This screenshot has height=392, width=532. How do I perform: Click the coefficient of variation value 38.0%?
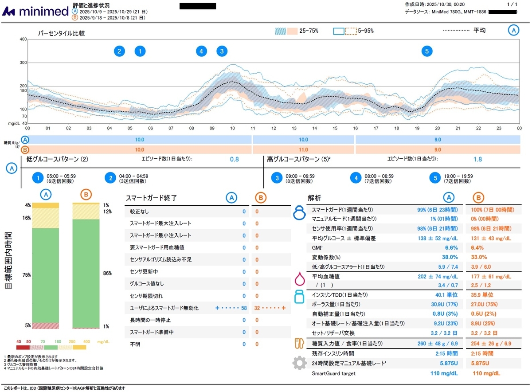pyautogui.click(x=450, y=257)
